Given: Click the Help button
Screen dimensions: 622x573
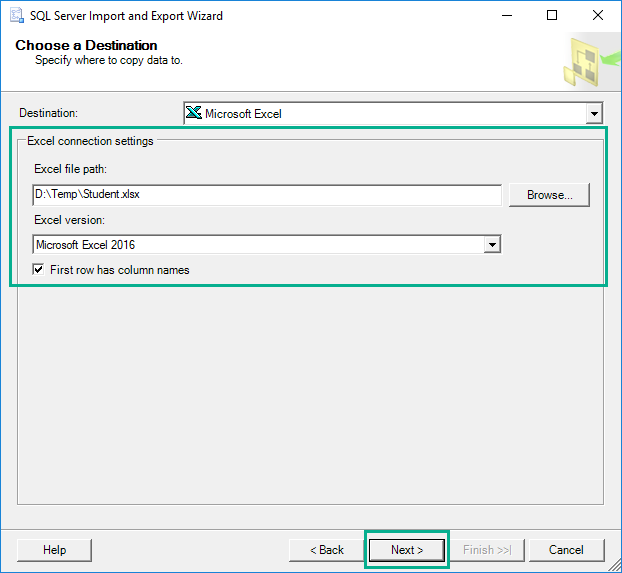Looking at the screenshot, I should pos(54,550).
